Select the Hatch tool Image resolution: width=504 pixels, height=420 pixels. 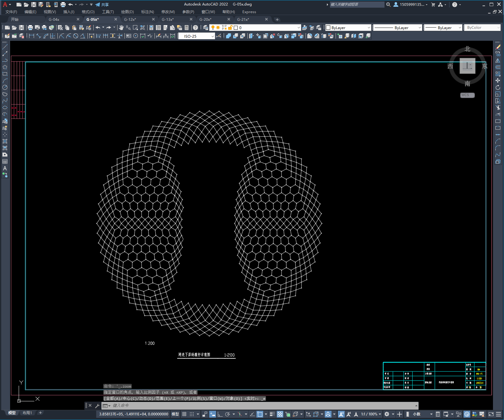(5, 141)
